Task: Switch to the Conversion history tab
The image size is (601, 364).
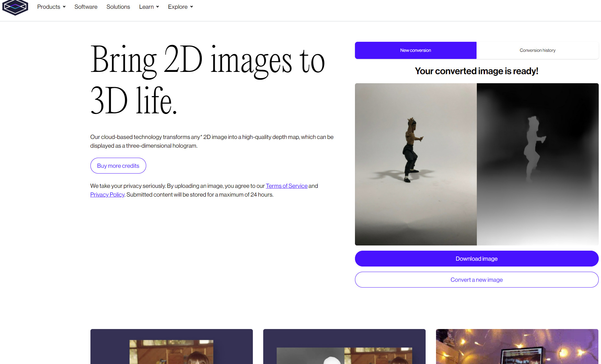Action: click(537, 50)
